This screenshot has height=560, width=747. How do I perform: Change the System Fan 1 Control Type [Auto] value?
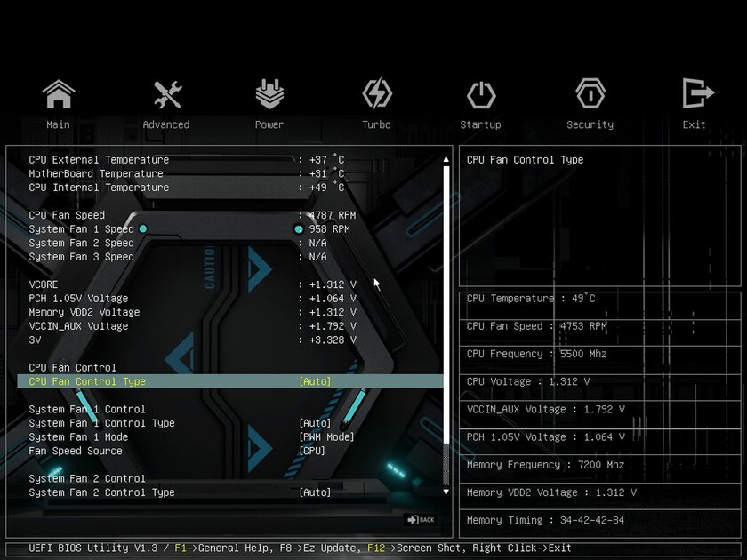pos(315,423)
